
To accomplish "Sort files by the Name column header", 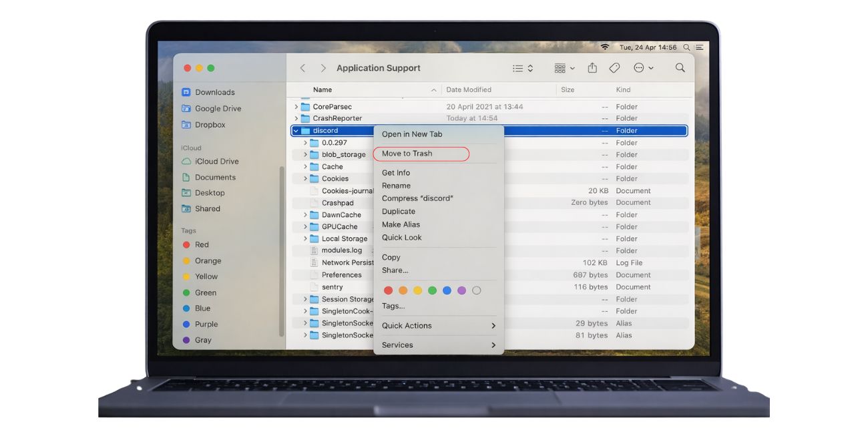I will [322, 89].
